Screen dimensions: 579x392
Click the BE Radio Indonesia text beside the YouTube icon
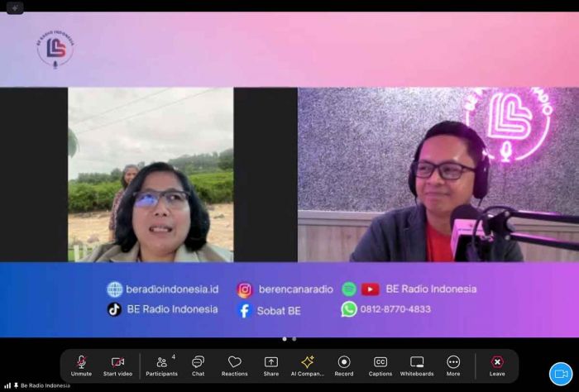click(431, 289)
